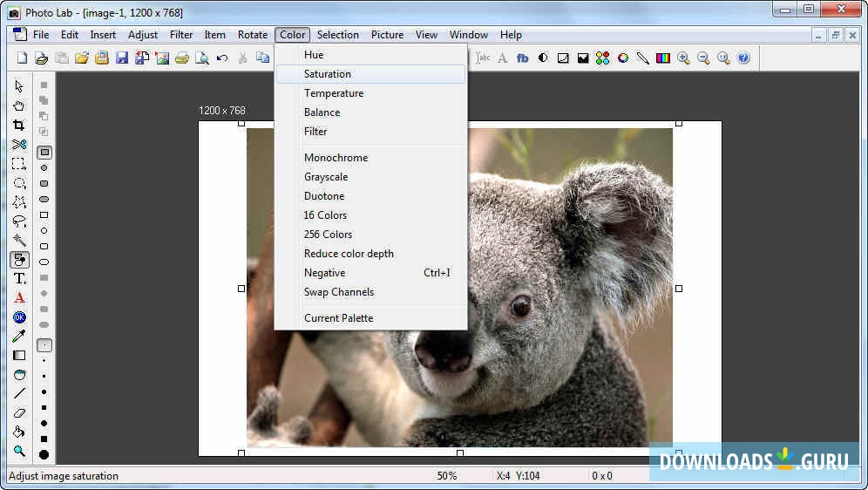Open the File menu
The image size is (868, 490).
tap(41, 35)
